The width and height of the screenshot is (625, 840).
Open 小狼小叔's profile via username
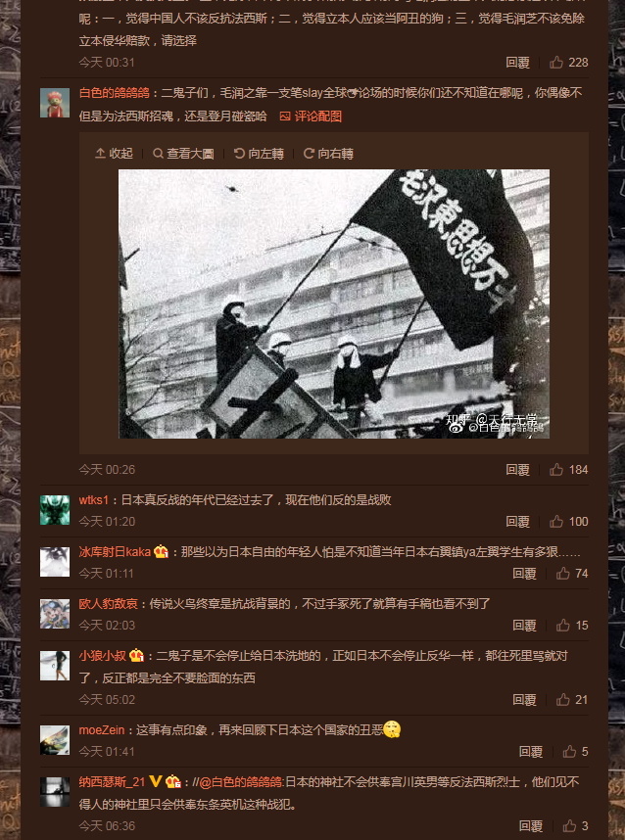pos(103,656)
